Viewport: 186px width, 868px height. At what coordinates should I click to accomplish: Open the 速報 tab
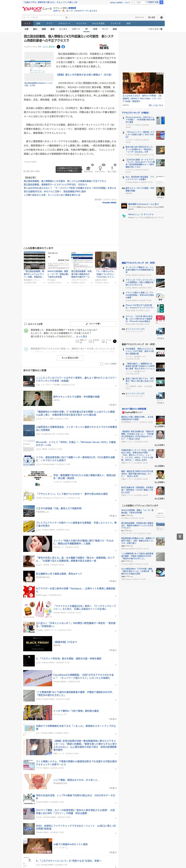[38, 23]
